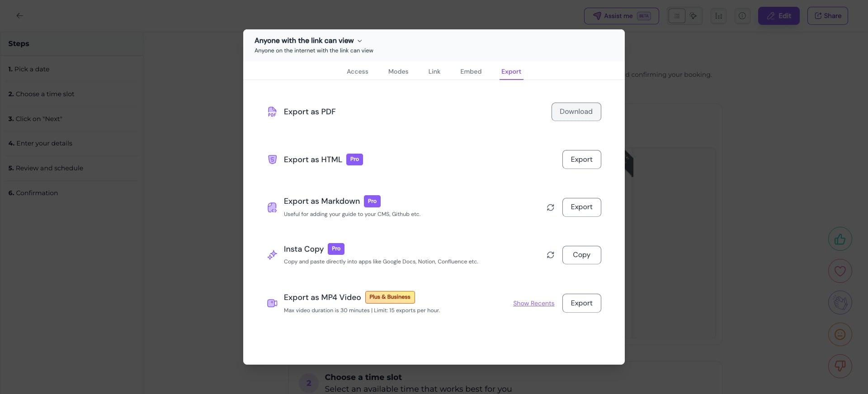Click the heart reaction icon
The image size is (868, 394).
(x=840, y=271)
